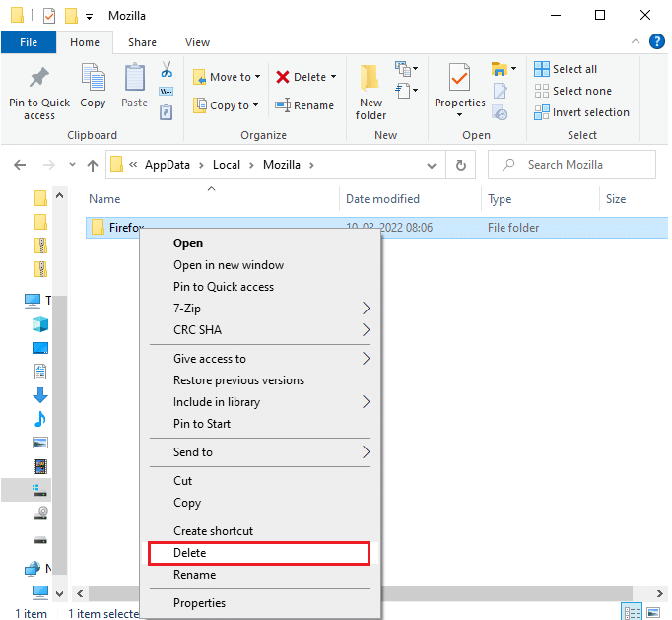This screenshot has width=672, height=620.
Task: Switch to Details view in status bar
Action: tap(633, 613)
